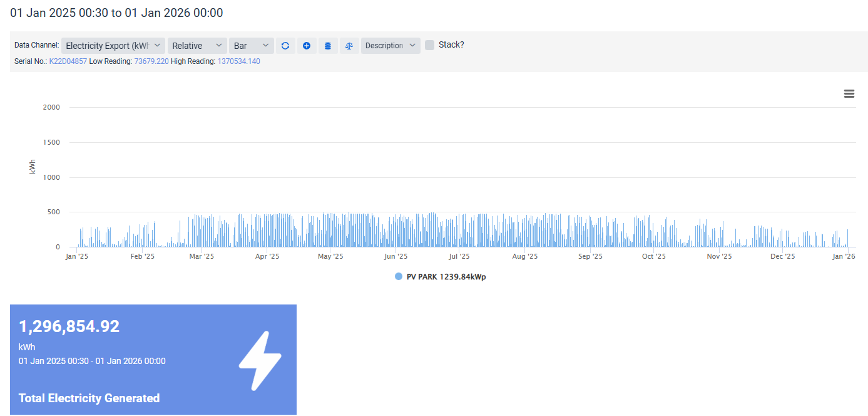Viewport: 868px width, 416px height.
Task: Click serial number K22D04857 link
Action: [x=68, y=61]
